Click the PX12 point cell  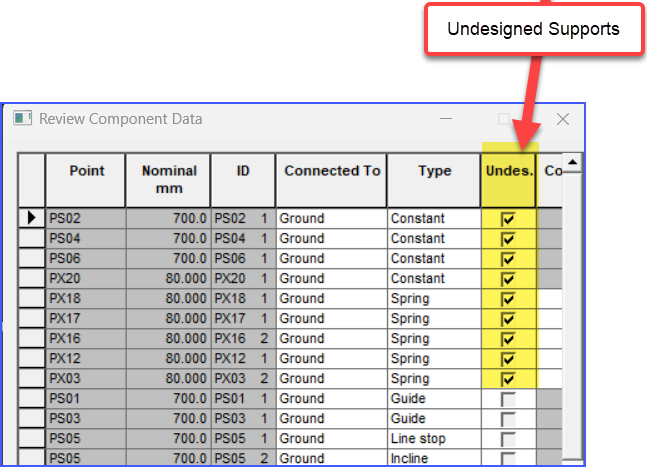pos(85,358)
